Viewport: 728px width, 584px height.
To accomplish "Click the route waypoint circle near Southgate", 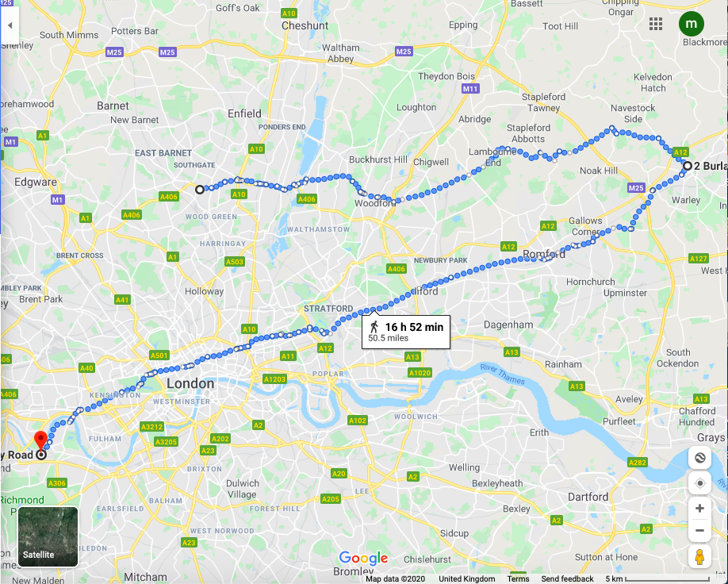I will (200, 190).
